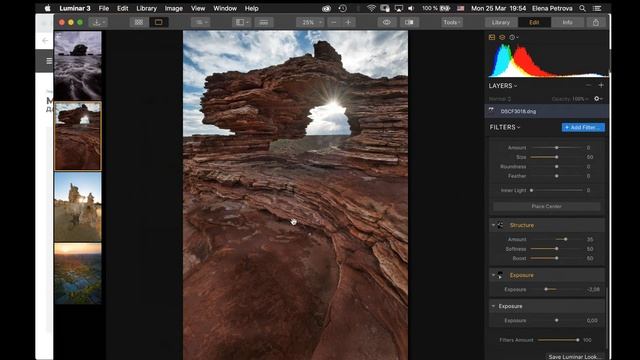Click the volume icon in menu bar
Image resolution: width=640 pixels, height=360 pixels.
[x=411, y=8]
